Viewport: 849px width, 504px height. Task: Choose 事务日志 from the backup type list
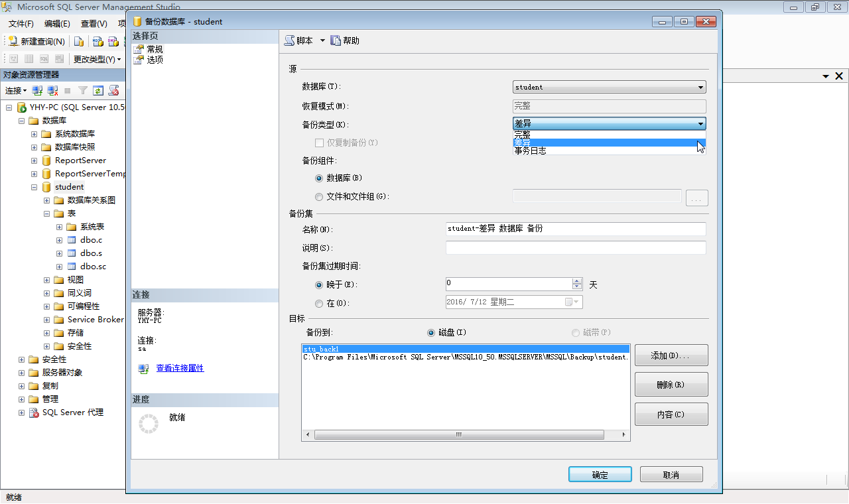point(610,151)
